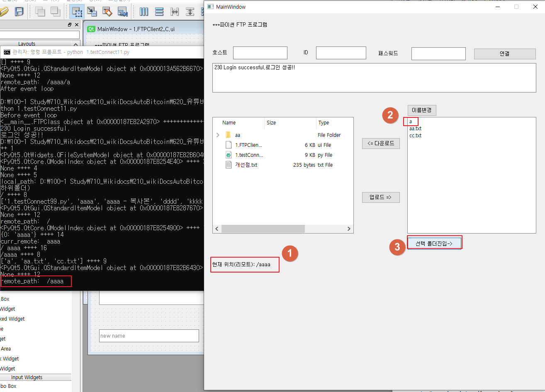Focus the 호스트 host input field
Viewport: 545px width, 392px height.
pos(260,53)
